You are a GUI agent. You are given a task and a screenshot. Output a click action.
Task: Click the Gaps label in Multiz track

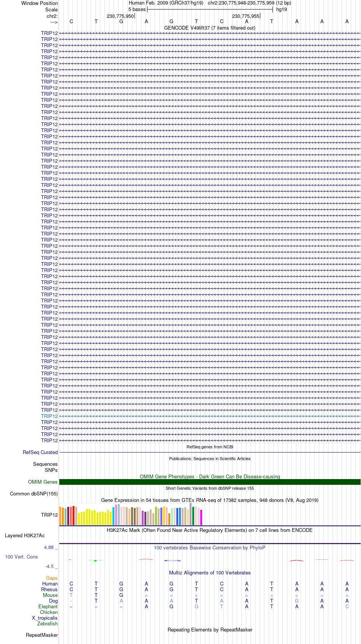(x=52, y=578)
